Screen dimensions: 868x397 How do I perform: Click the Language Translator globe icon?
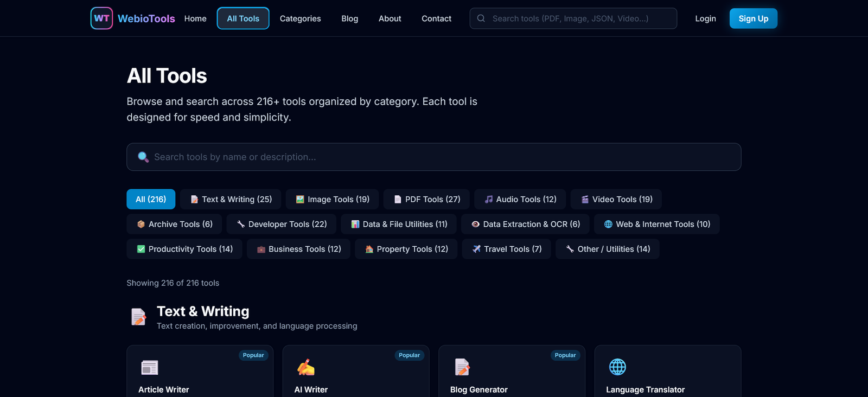617,367
